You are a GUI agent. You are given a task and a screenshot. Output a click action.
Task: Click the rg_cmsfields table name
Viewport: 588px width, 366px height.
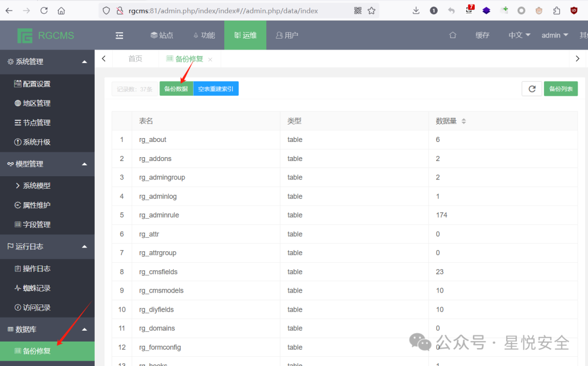tap(158, 271)
